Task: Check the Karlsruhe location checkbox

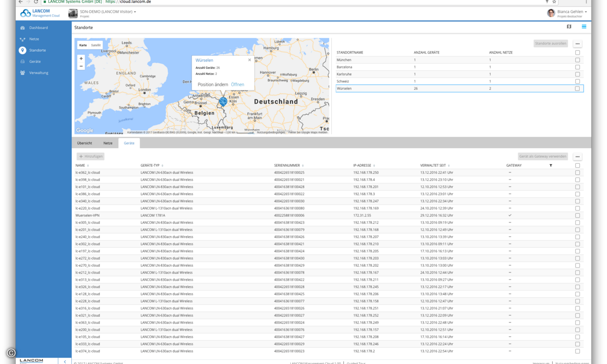Action: pyautogui.click(x=577, y=74)
